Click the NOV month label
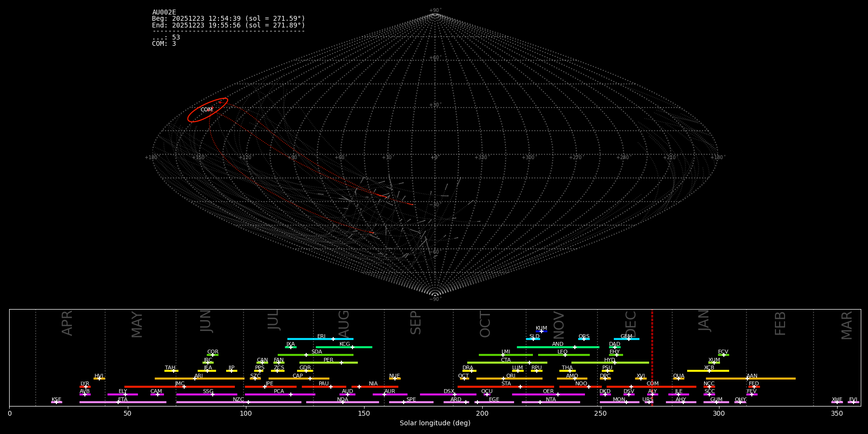Screen dimensions: 868x434 [558, 325]
